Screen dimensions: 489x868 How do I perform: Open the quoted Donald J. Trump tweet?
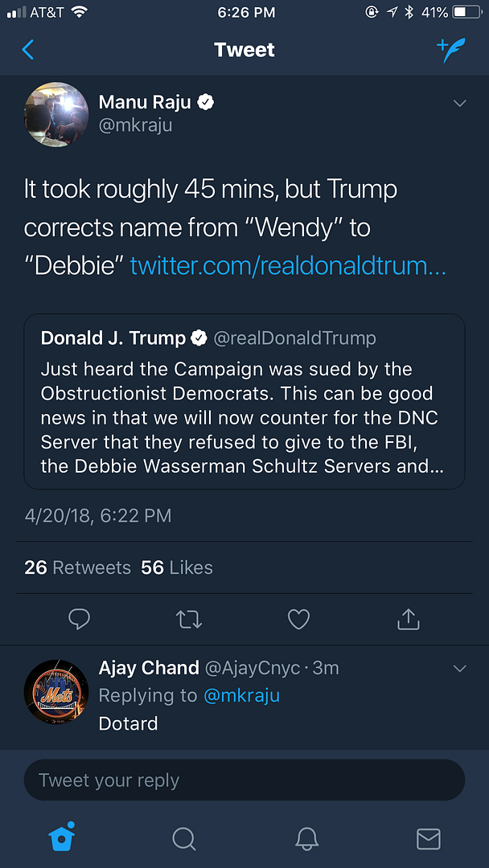pyautogui.click(x=244, y=401)
